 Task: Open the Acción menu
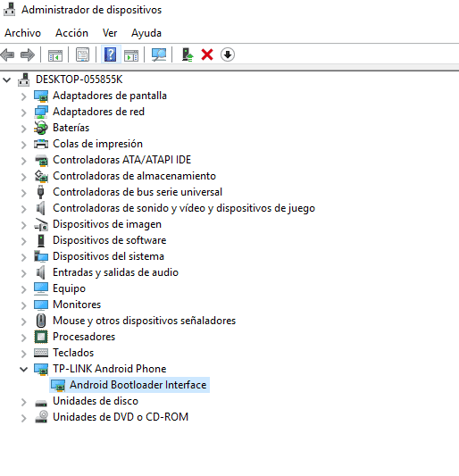pyautogui.click(x=71, y=33)
